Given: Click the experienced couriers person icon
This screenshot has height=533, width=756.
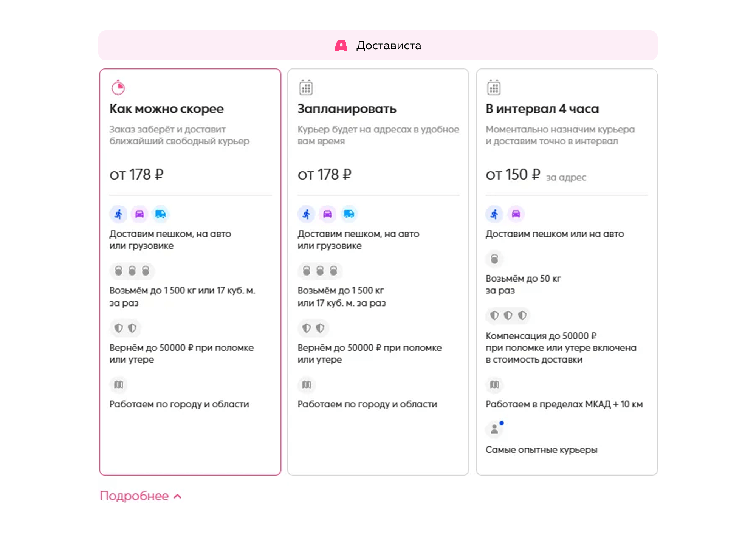Looking at the screenshot, I should coord(494,429).
